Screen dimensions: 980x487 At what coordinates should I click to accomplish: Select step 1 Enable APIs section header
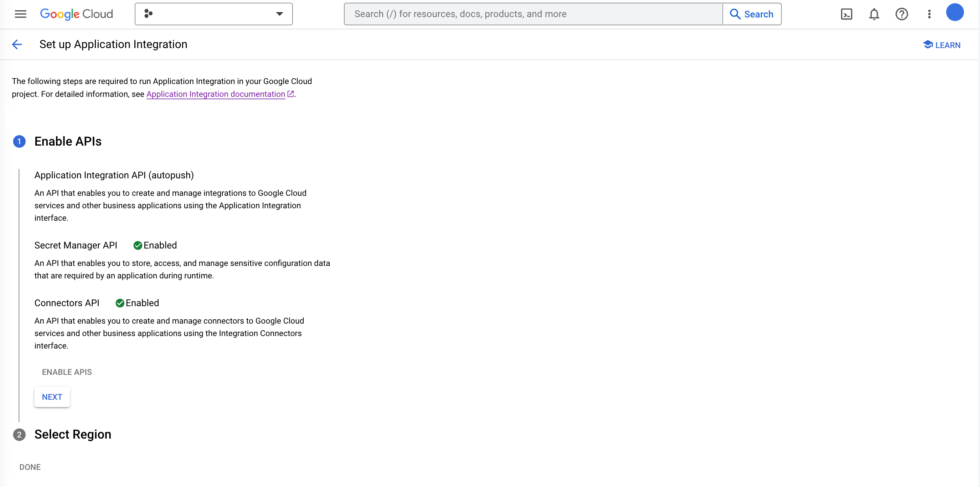click(x=67, y=141)
